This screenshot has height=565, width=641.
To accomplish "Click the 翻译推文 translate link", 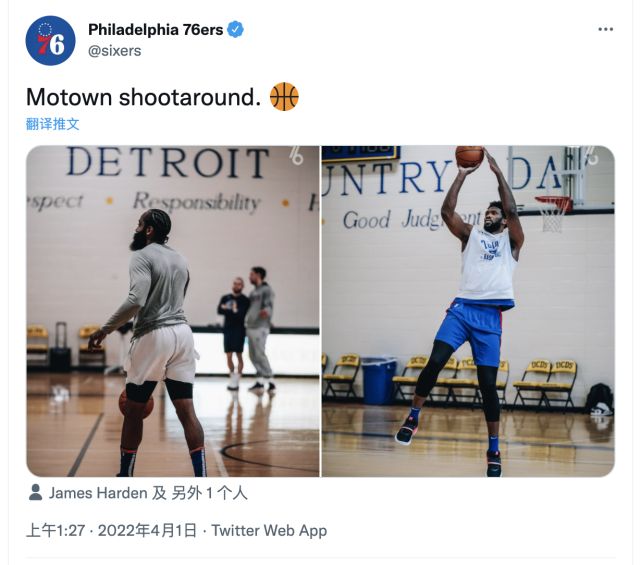I will tap(52, 124).
